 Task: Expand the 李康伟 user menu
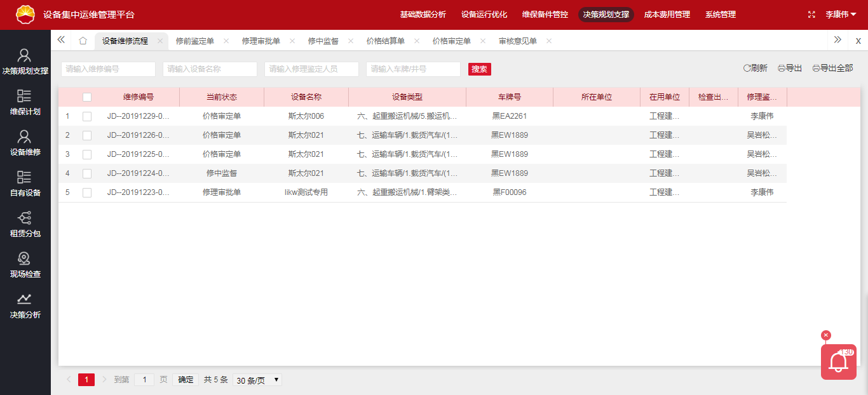pos(841,15)
